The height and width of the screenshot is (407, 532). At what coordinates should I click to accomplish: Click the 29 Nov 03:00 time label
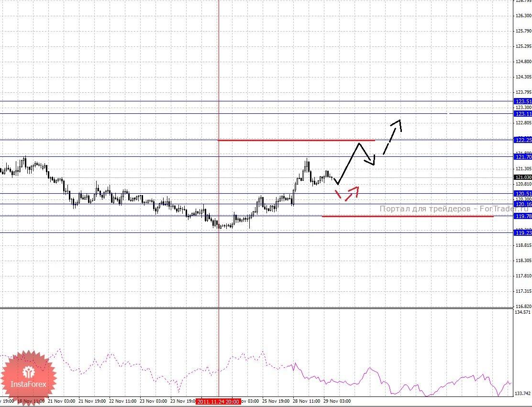point(337,401)
